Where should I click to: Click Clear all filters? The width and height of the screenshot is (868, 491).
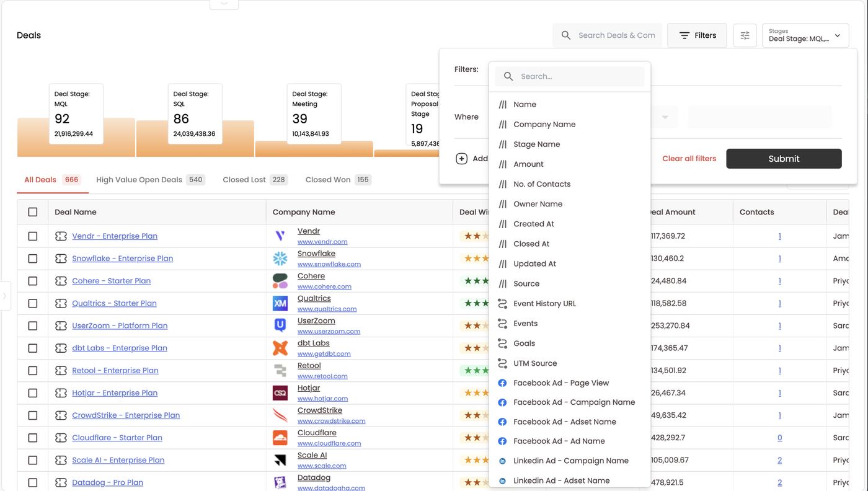point(689,159)
